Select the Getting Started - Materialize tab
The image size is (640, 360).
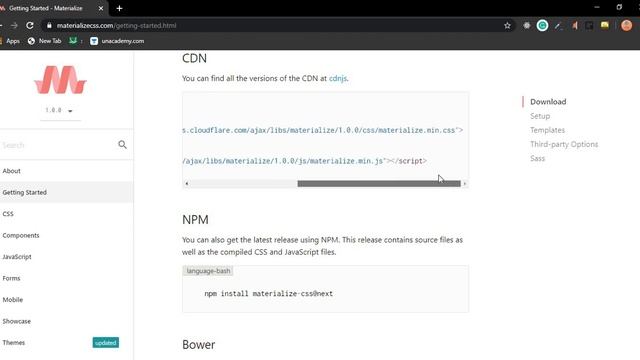pos(45,8)
